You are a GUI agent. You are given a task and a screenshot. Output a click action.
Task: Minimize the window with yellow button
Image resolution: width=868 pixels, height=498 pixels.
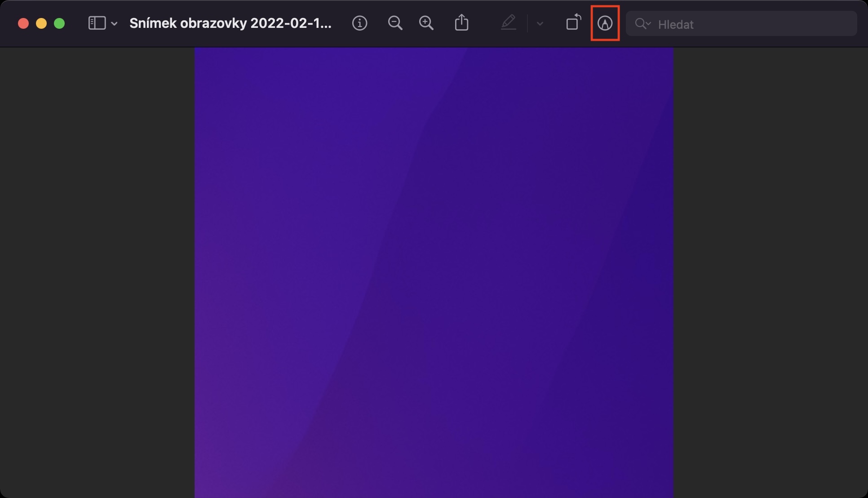[x=41, y=23]
